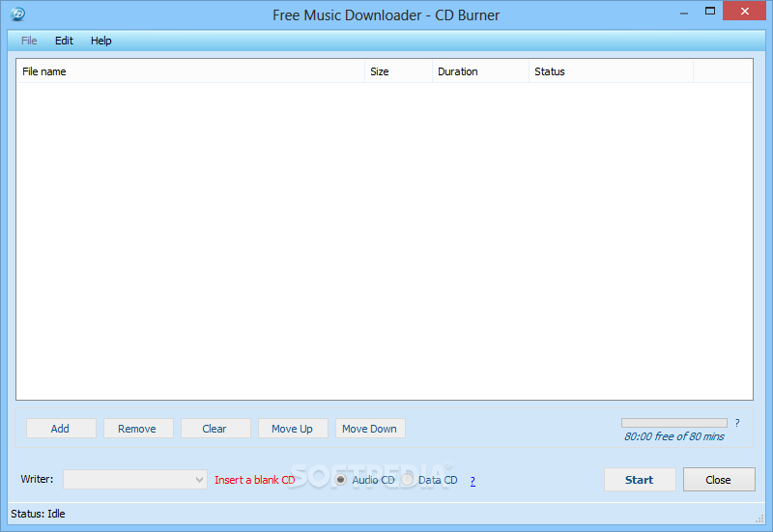
Task: Click the Remove button
Action: click(x=138, y=429)
